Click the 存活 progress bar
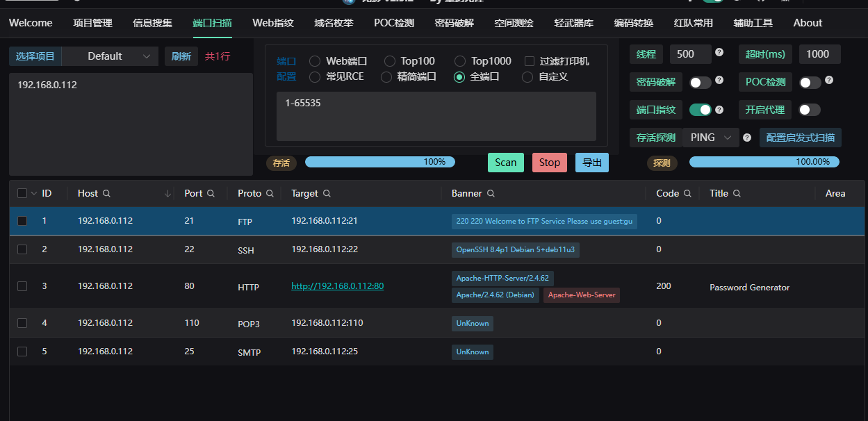The width and height of the screenshot is (868, 421). click(x=380, y=162)
